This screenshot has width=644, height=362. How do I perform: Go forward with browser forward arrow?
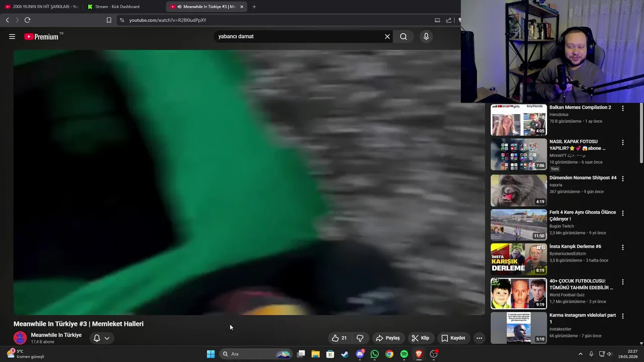(x=17, y=20)
